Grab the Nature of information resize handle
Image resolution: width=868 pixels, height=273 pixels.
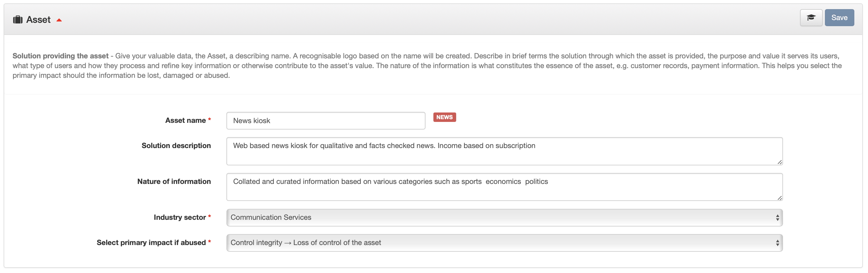pos(779,198)
